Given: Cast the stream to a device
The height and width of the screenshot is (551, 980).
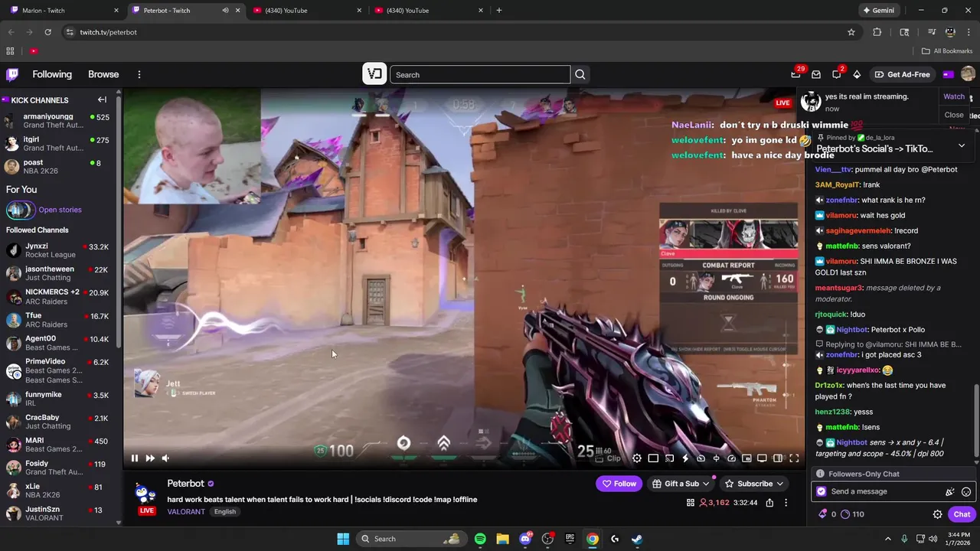Looking at the screenshot, I should [x=669, y=458].
